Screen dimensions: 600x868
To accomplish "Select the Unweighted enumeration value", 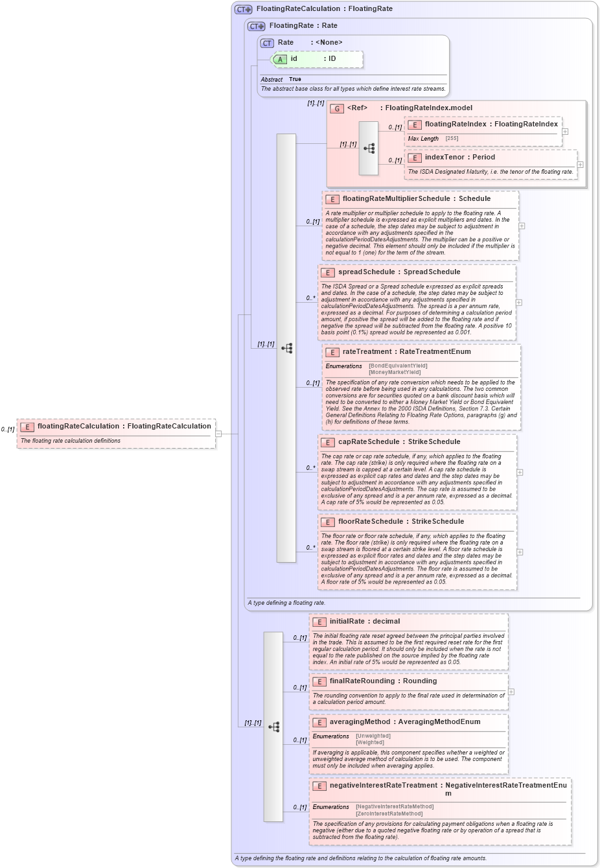I will (x=373, y=736).
